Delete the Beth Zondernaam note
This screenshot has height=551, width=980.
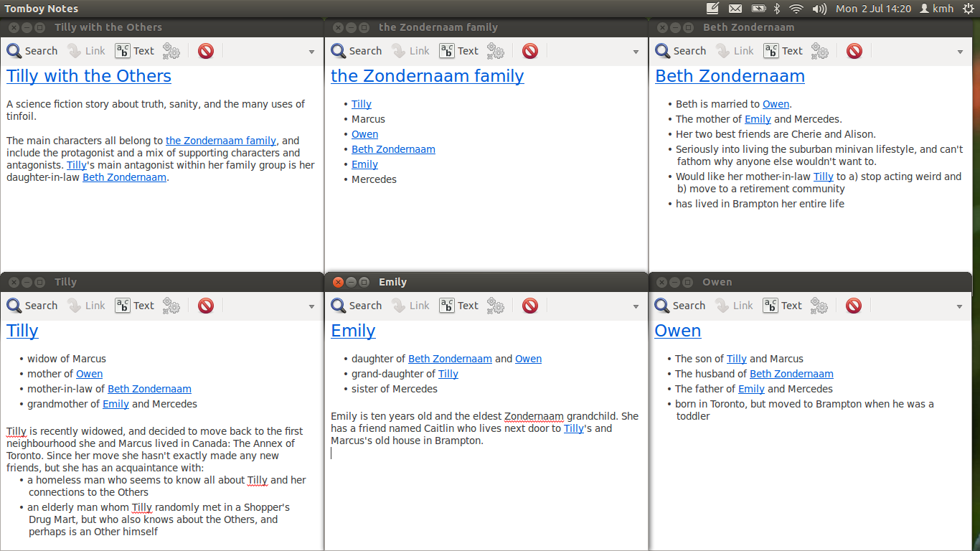(x=854, y=51)
